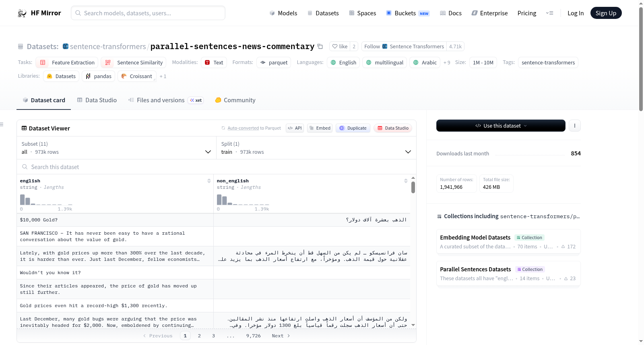This screenshot has height=345, width=644.
Task: Click the three-dot options button beside Use this dataset
Action: [575, 126]
